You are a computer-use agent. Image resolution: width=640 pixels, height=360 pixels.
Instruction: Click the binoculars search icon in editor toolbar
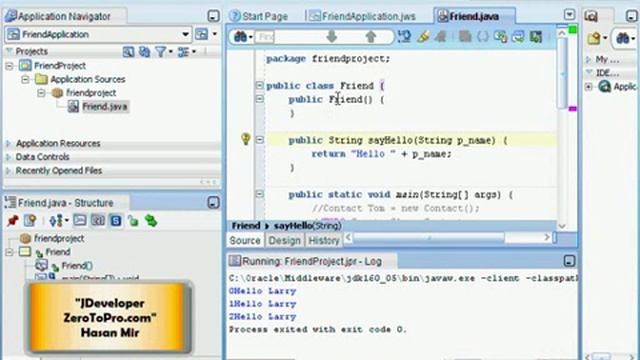240,37
